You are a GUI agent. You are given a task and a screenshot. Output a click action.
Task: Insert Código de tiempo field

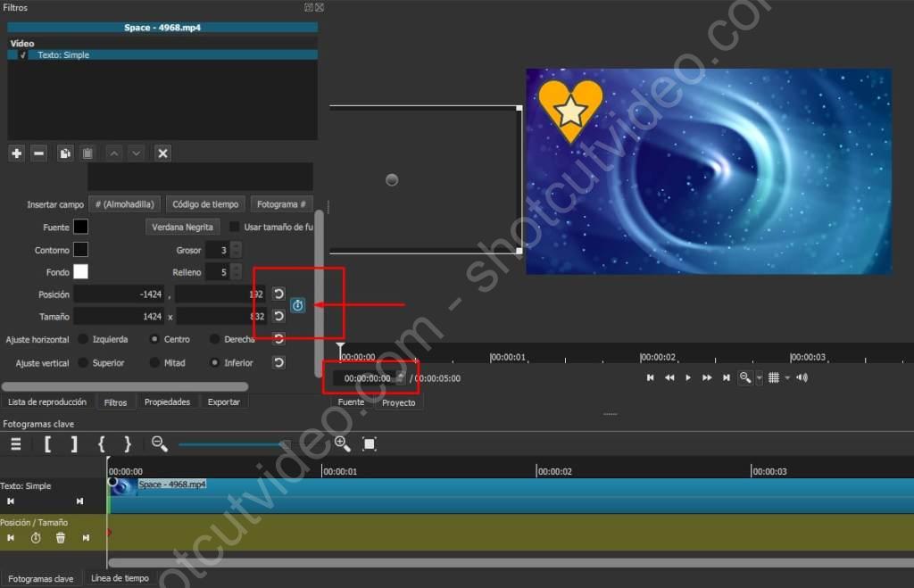click(x=205, y=203)
